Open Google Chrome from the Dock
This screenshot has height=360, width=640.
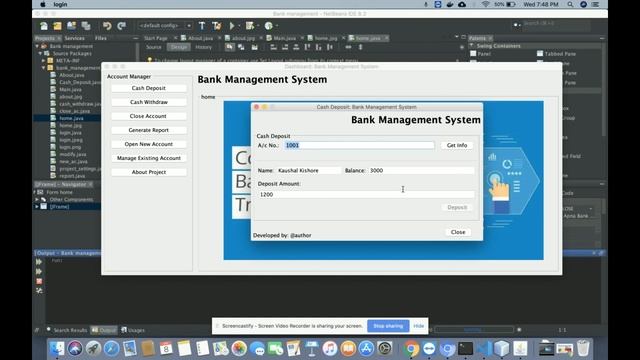[411, 349]
